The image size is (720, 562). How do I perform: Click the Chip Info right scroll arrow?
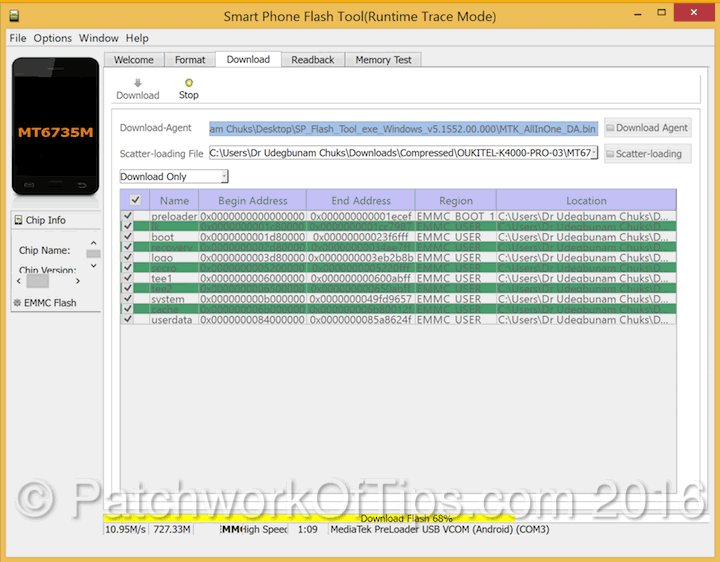[78, 281]
